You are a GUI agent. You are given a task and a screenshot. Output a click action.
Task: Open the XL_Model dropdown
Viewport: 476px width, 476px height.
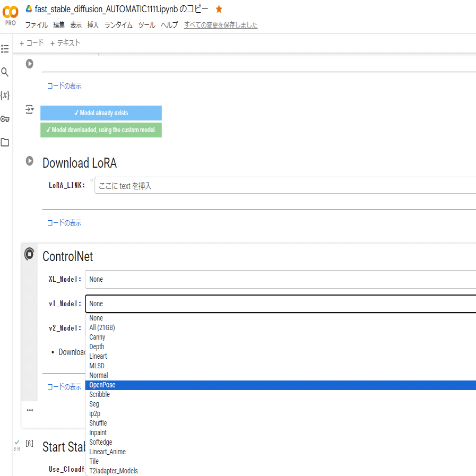pyautogui.click(x=281, y=279)
